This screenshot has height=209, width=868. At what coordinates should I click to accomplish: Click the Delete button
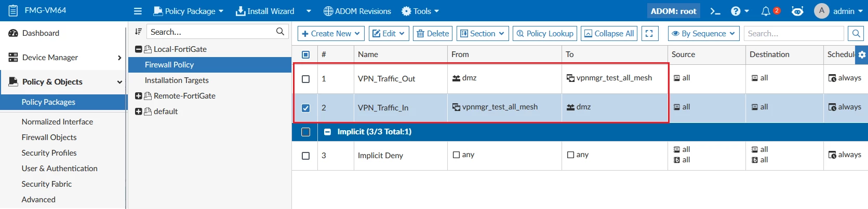point(433,33)
